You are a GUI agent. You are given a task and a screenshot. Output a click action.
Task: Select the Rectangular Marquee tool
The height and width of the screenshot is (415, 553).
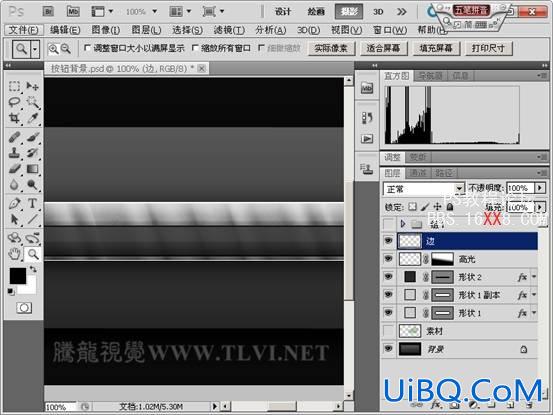click(x=14, y=86)
